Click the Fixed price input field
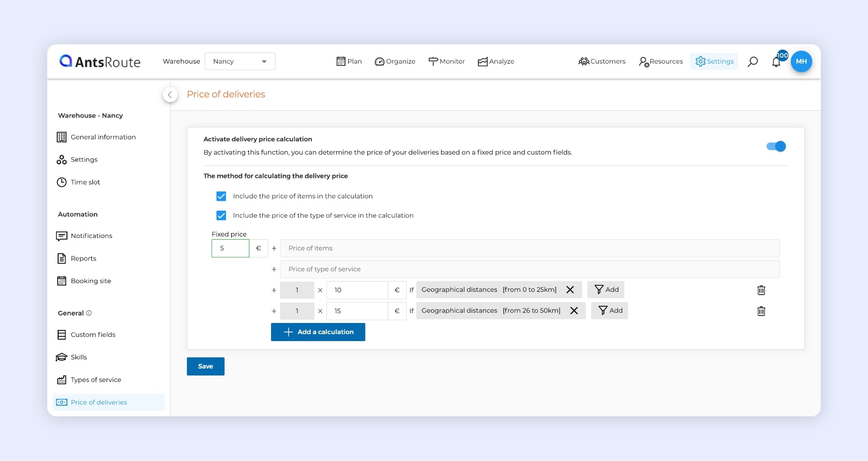 coord(231,248)
